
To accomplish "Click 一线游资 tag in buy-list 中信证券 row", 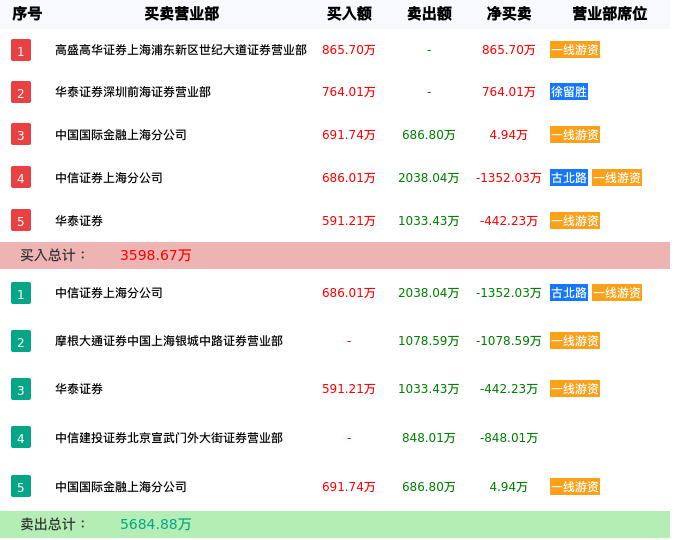I will (x=617, y=178).
